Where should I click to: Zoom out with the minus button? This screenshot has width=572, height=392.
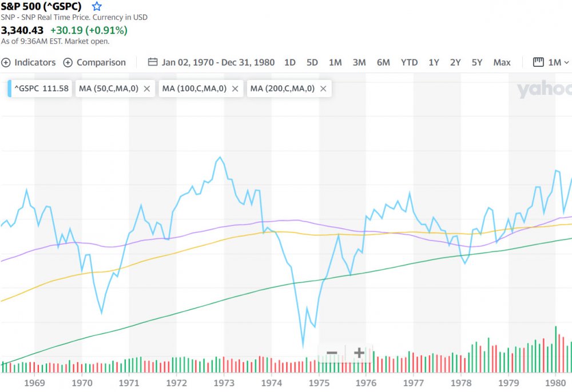332,353
